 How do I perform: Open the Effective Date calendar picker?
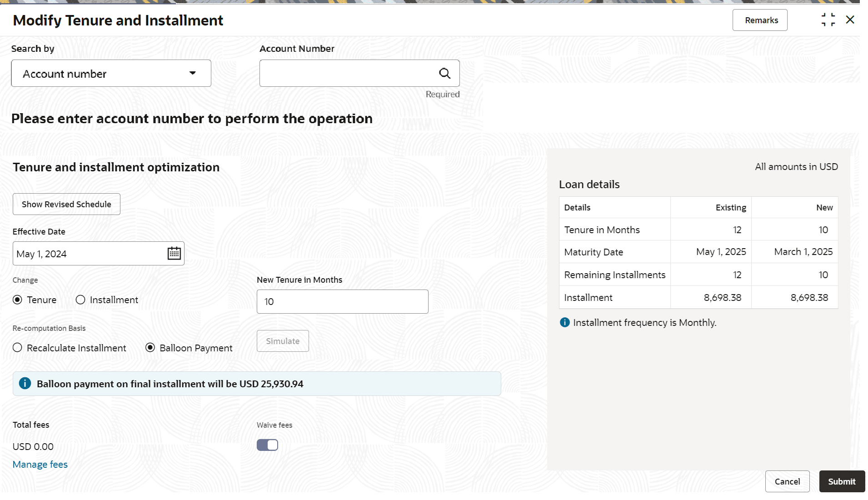click(x=174, y=253)
